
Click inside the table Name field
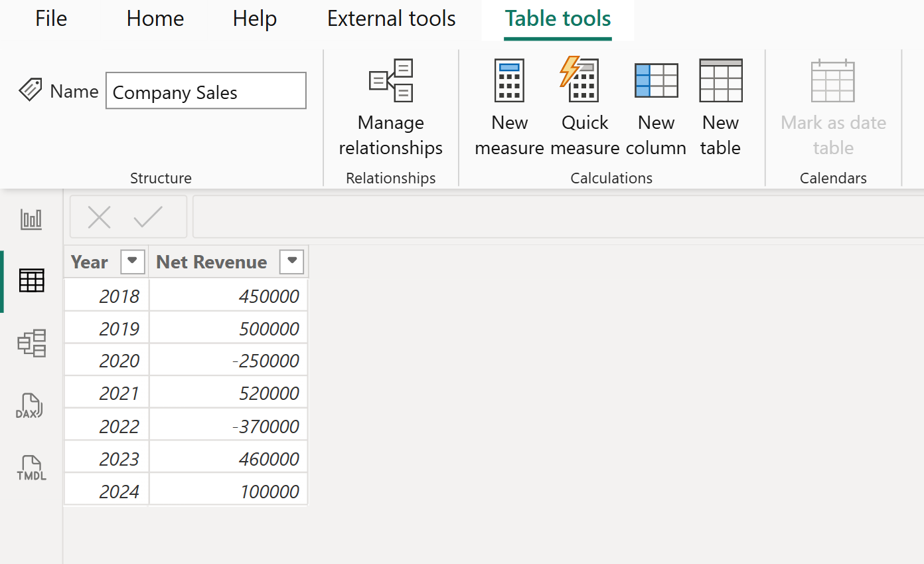point(206,92)
